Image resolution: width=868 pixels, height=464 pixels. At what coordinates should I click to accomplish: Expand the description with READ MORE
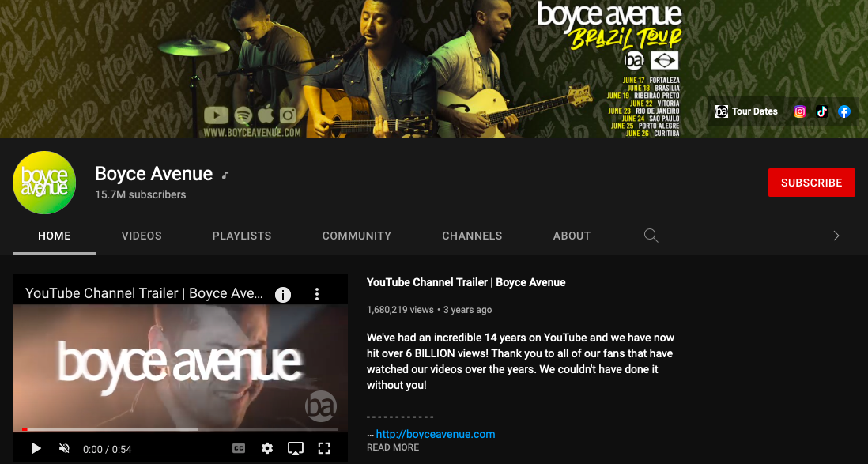[x=392, y=447]
